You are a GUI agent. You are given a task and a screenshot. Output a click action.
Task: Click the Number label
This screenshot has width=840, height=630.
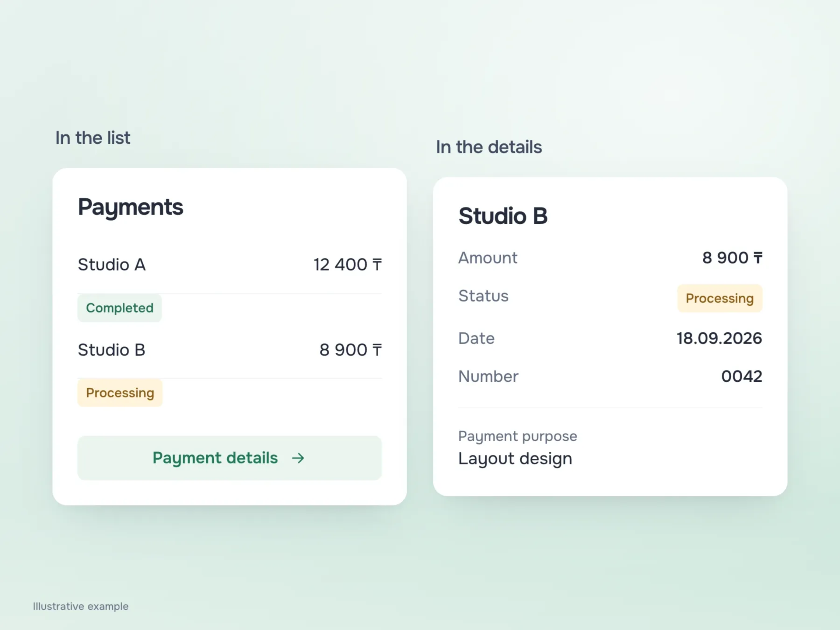click(x=488, y=376)
